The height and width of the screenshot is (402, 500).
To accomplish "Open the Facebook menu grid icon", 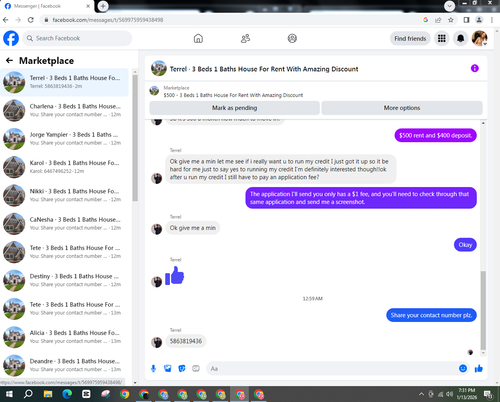I will [x=442, y=38].
